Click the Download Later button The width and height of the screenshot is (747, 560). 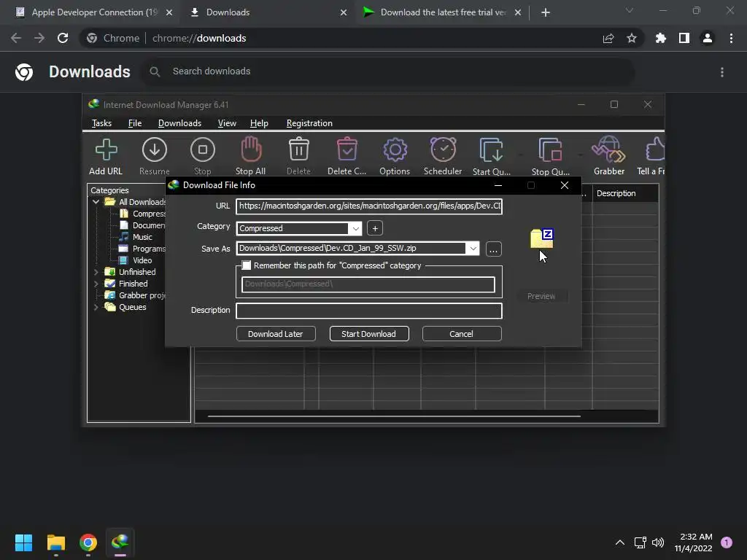[x=276, y=334]
